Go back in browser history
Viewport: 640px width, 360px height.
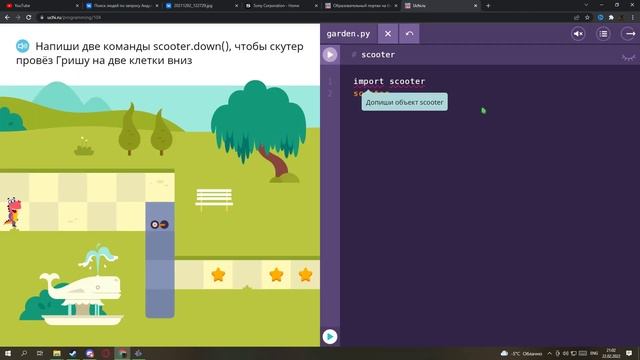7,18
